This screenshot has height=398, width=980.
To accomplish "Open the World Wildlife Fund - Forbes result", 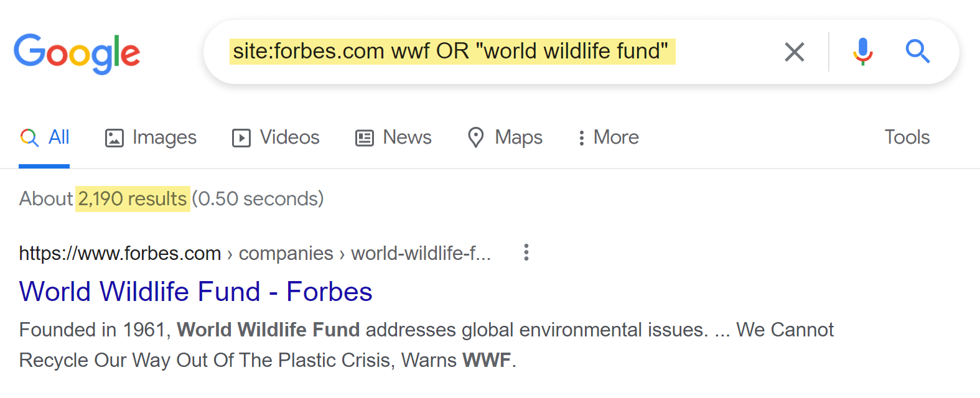I will click(195, 291).
